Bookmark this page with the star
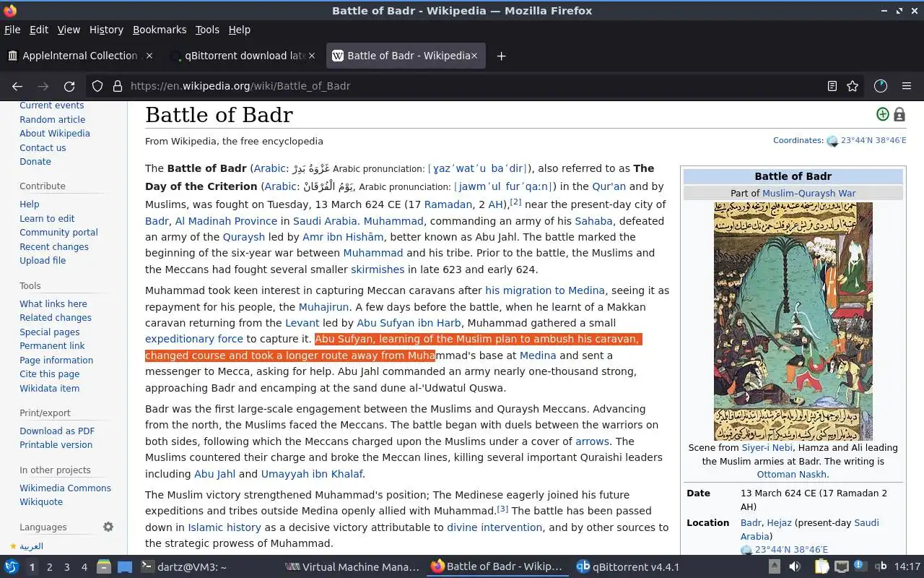This screenshot has width=924, height=578. 853,86
